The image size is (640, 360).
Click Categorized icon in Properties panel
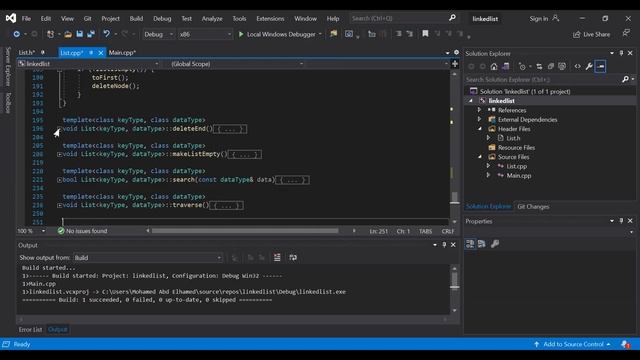pos(470,244)
